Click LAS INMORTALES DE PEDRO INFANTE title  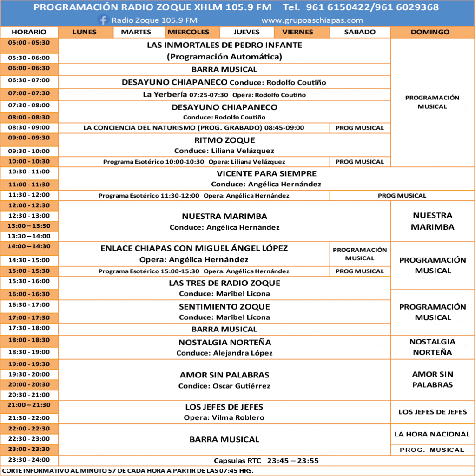click(x=224, y=45)
